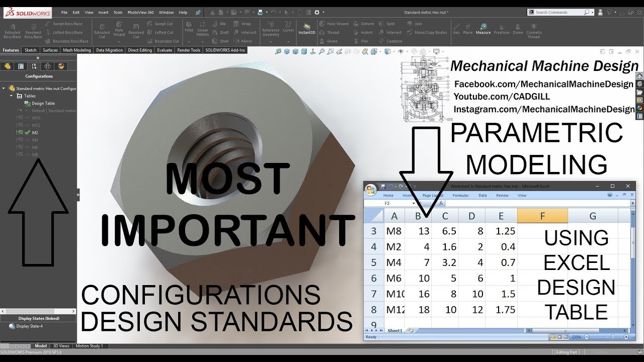Open the PropertyManager tab icon
Screen dimensions: 644x362
(21, 66)
